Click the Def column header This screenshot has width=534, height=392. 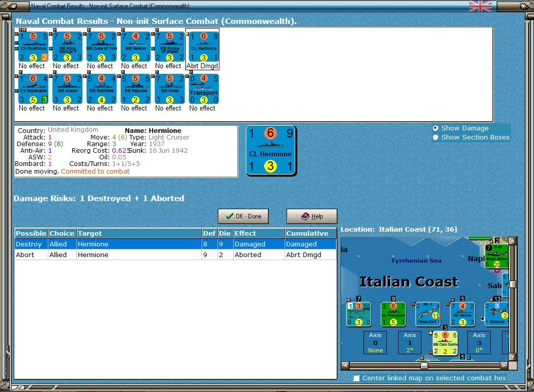pos(209,233)
